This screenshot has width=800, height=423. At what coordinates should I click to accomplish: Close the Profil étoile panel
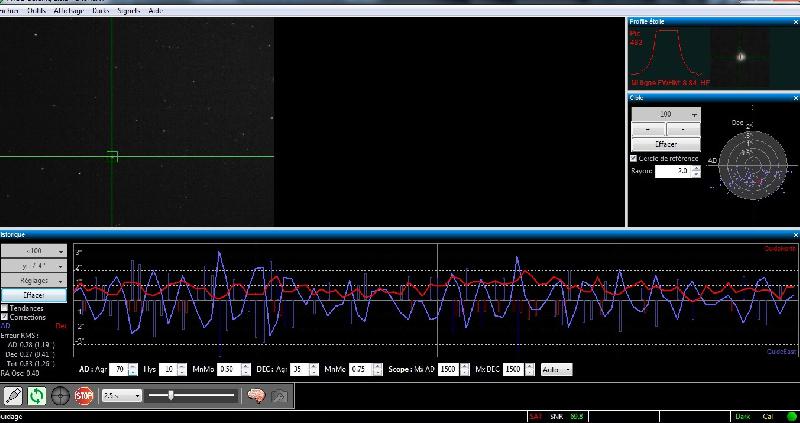pos(795,22)
